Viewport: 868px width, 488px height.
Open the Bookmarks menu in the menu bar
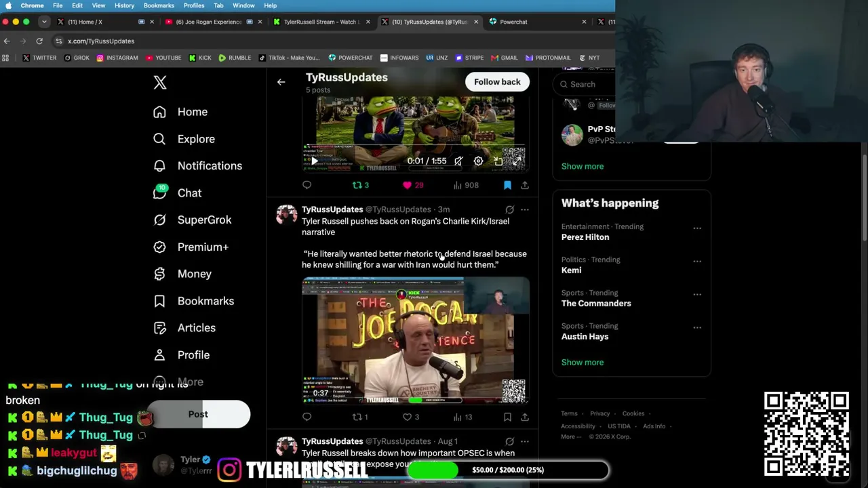pyautogui.click(x=159, y=5)
